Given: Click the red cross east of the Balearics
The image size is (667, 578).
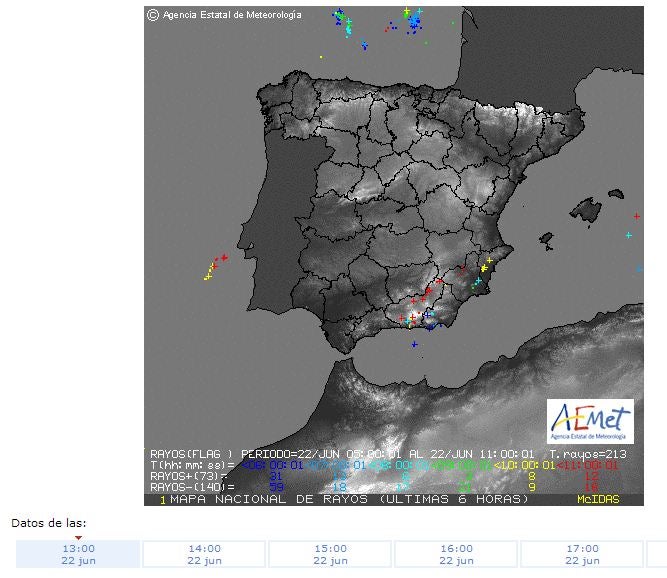Looking at the screenshot, I should pyautogui.click(x=637, y=216).
